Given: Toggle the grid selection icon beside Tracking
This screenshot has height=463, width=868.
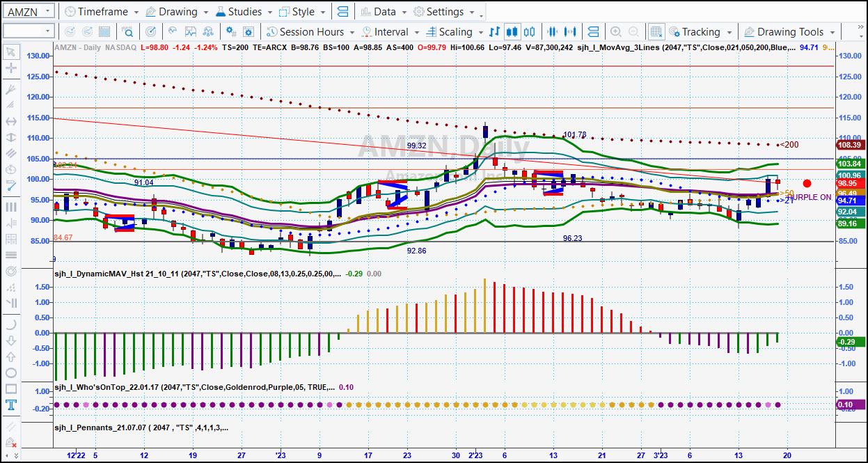Looking at the screenshot, I should [x=656, y=32].
